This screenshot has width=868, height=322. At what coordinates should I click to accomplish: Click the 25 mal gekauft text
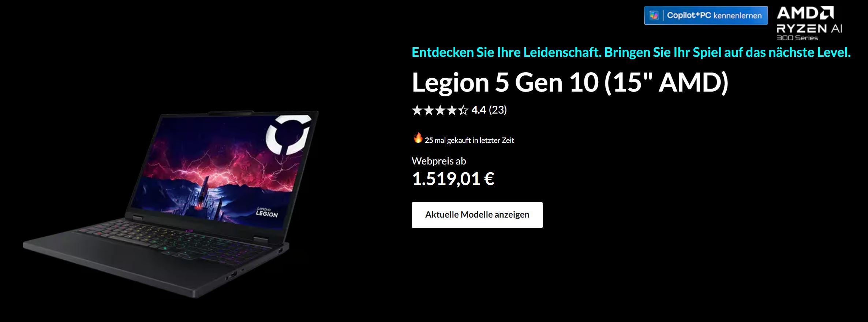pos(469,140)
